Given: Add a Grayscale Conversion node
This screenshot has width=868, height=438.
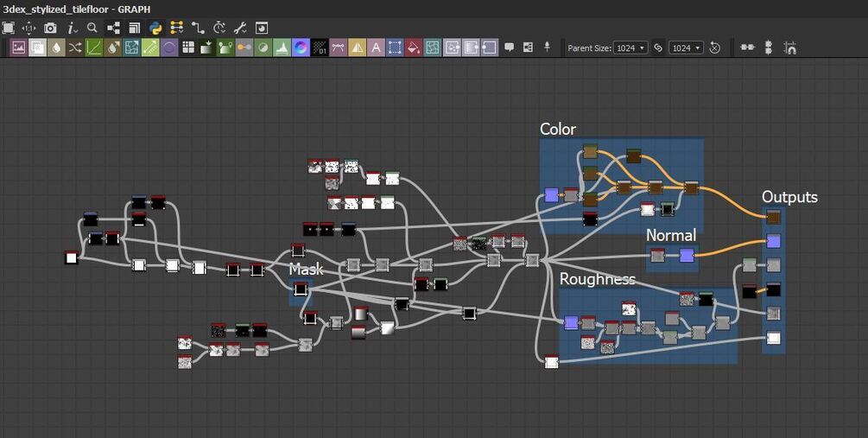Looking at the screenshot, I should point(244,48).
